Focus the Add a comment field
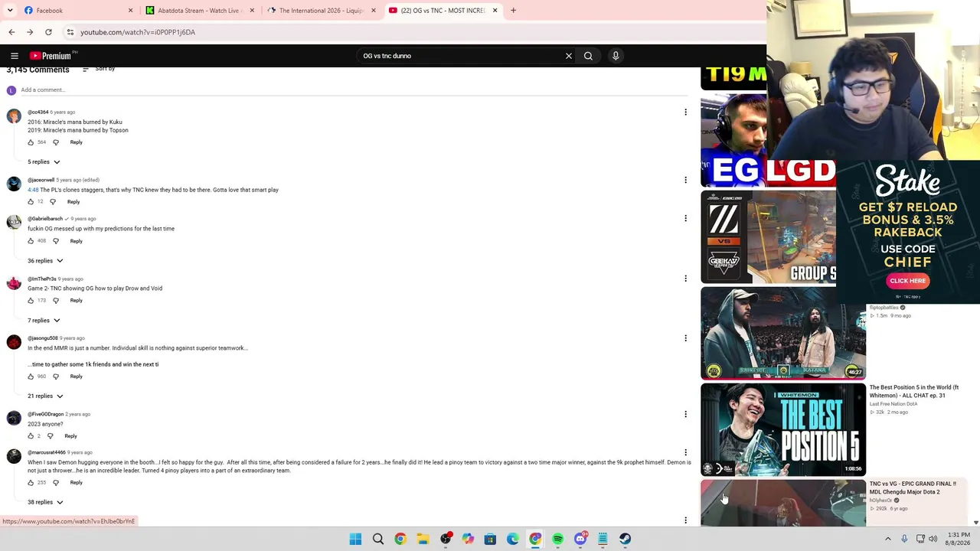 point(354,90)
